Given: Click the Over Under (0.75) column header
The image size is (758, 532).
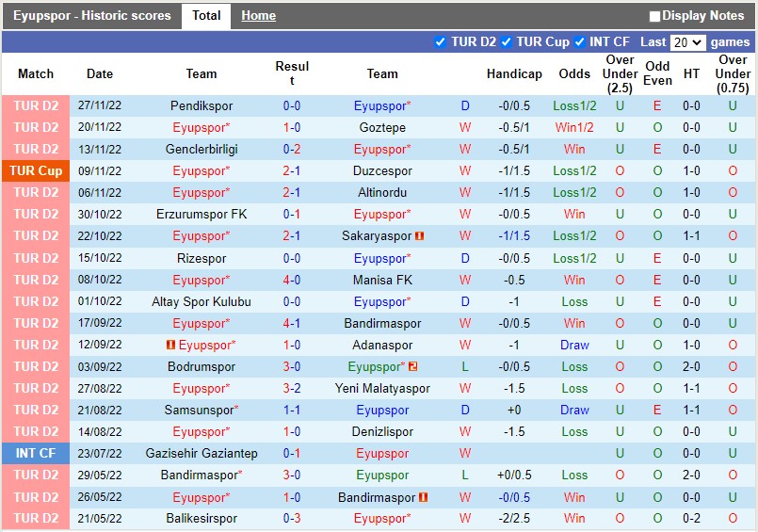Looking at the screenshot, I should 733,74.
